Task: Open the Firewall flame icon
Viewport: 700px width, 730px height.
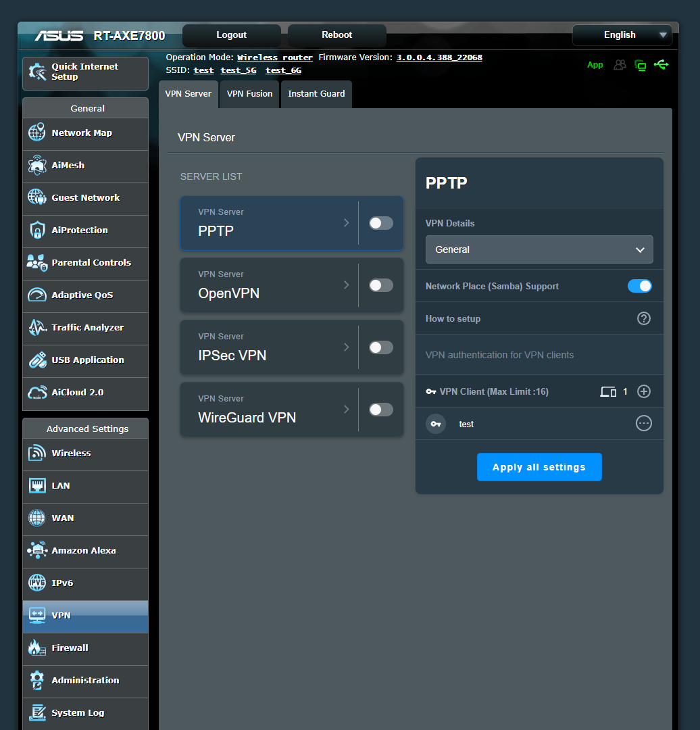Action: (x=37, y=648)
